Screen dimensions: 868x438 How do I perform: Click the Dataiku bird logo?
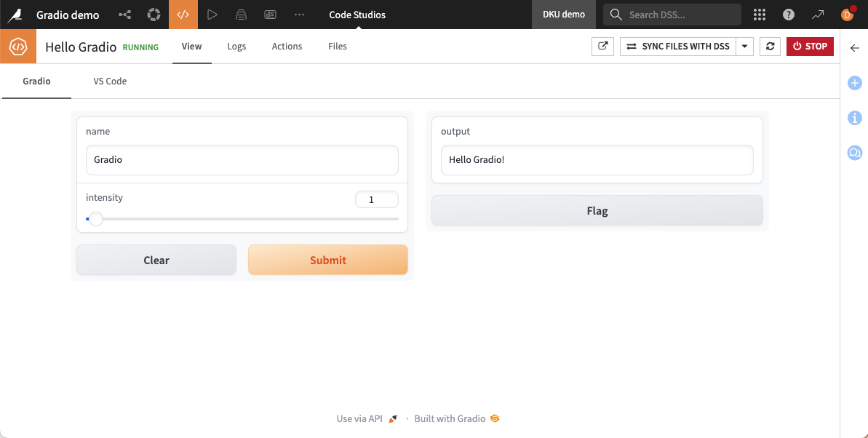click(15, 15)
